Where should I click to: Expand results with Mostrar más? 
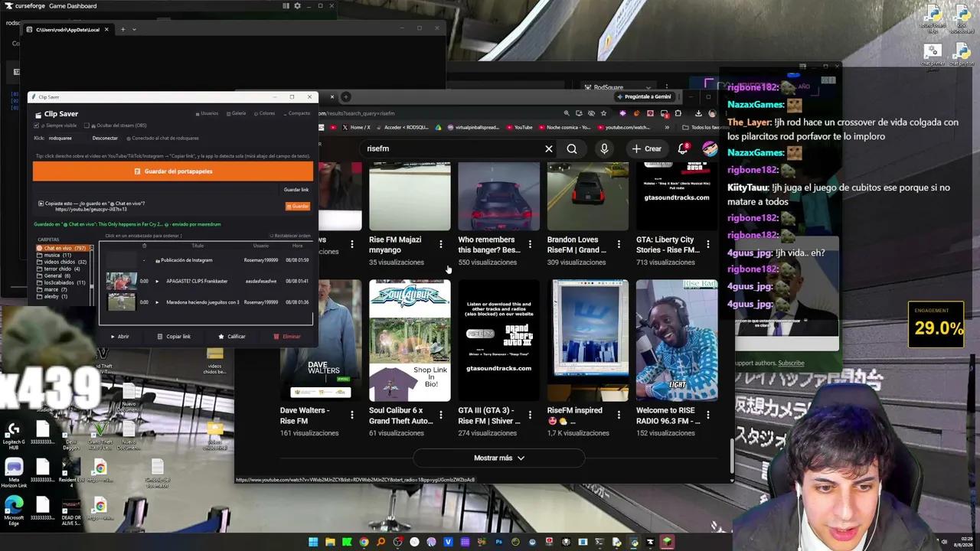click(x=498, y=458)
